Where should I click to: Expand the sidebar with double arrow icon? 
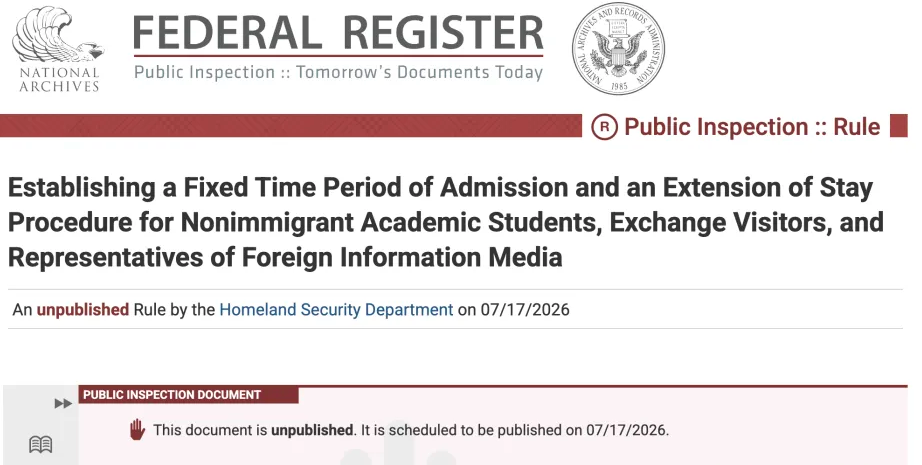click(x=63, y=403)
